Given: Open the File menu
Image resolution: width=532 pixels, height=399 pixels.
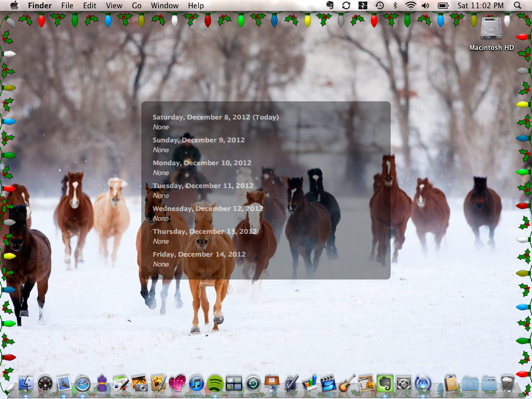Looking at the screenshot, I should click(x=67, y=5).
